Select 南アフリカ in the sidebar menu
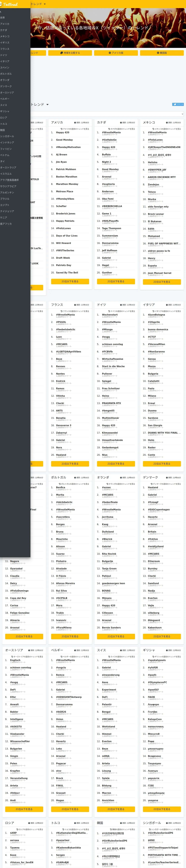The image size is (186, 868). (6, 224)
